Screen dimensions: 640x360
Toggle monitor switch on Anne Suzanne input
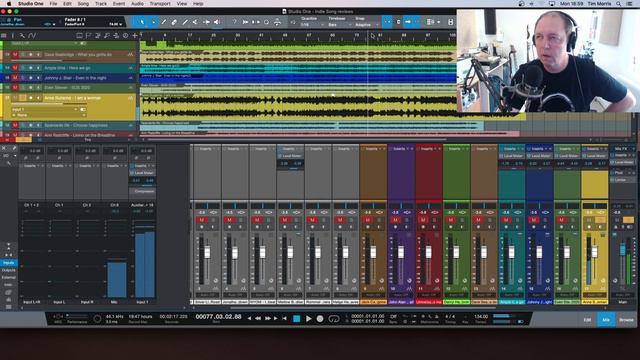(83, 109)
